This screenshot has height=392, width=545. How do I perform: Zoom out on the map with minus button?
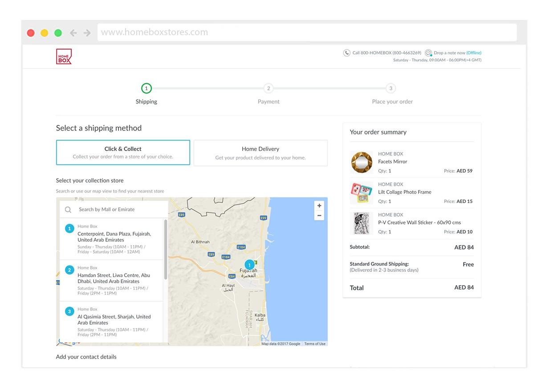[x=319, y=216]
